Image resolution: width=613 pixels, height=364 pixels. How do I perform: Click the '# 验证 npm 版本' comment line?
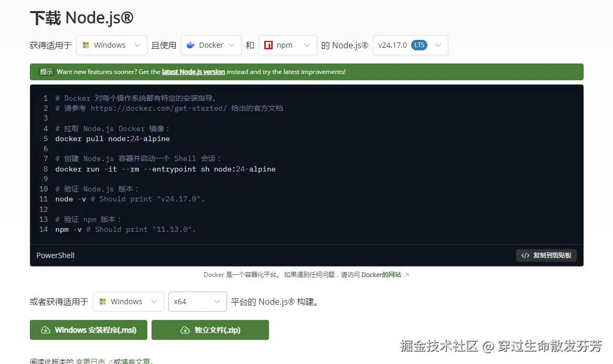tap(88, 219)
